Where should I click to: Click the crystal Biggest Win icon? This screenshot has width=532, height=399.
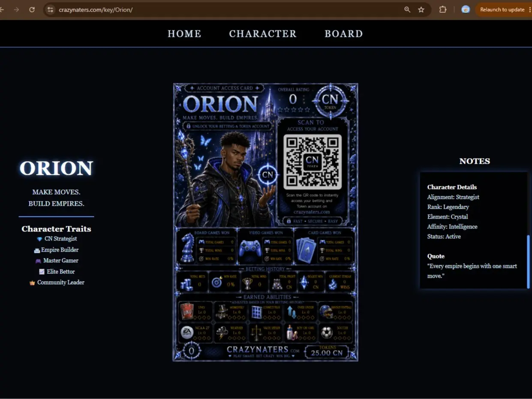(x=304, y=282)
